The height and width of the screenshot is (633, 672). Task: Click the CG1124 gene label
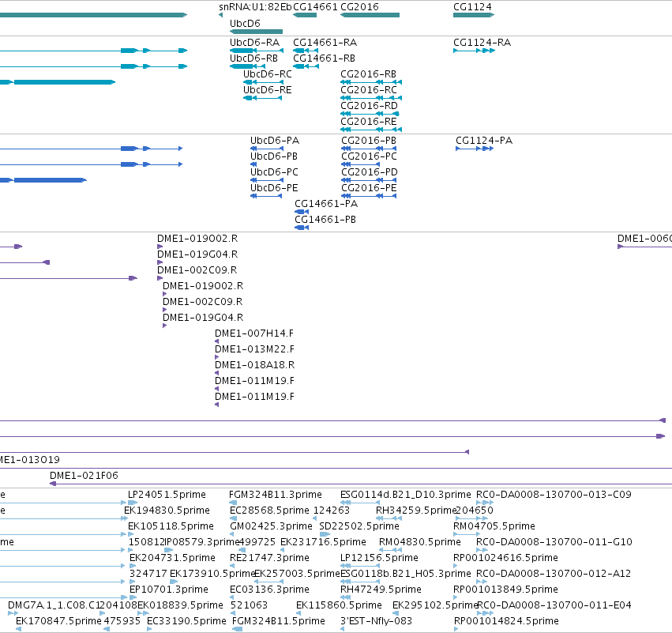[x=472, y=7]
